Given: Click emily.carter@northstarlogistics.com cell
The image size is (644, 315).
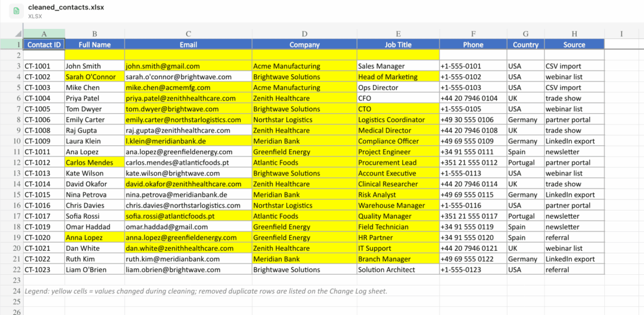Looking at the screenshot, I should 189,119.
